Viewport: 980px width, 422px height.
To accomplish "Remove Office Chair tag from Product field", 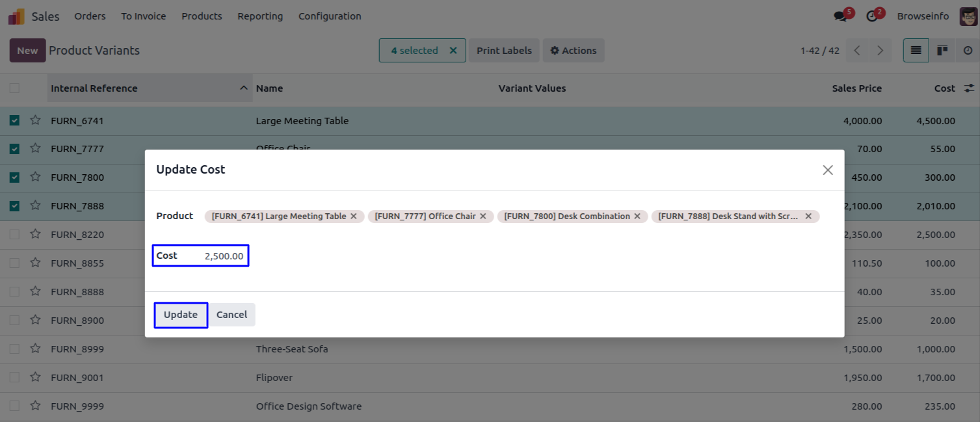I will [483, 217].
